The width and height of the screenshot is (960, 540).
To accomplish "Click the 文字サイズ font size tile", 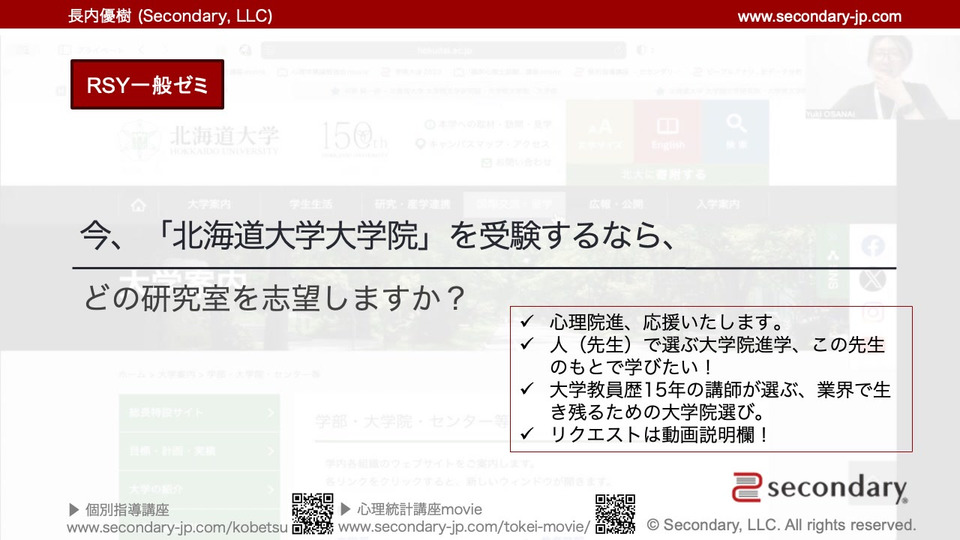I will click(x=599, y=133).
